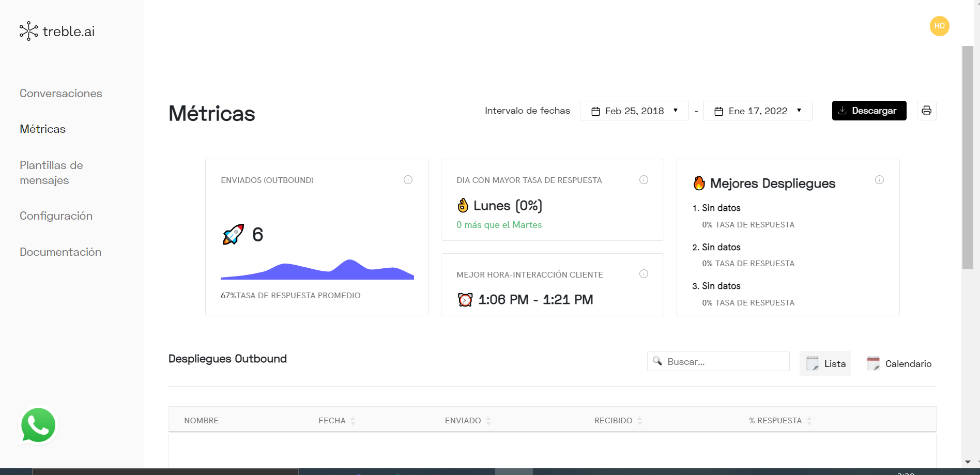The width and height of the screenshot is (980, 475).
Task: Expand end date dropdown Ene 17, 2022
Action: coord(758,111)
